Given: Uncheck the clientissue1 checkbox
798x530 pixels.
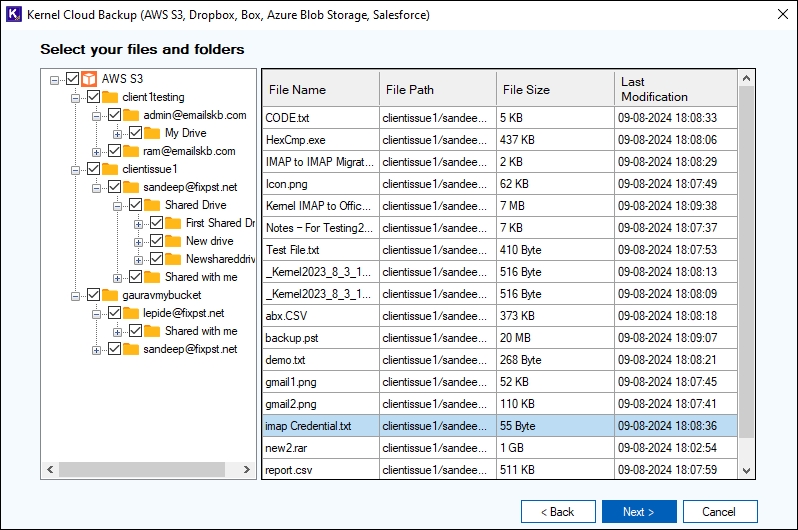Looking at the screenshot, I should (94, 169).
